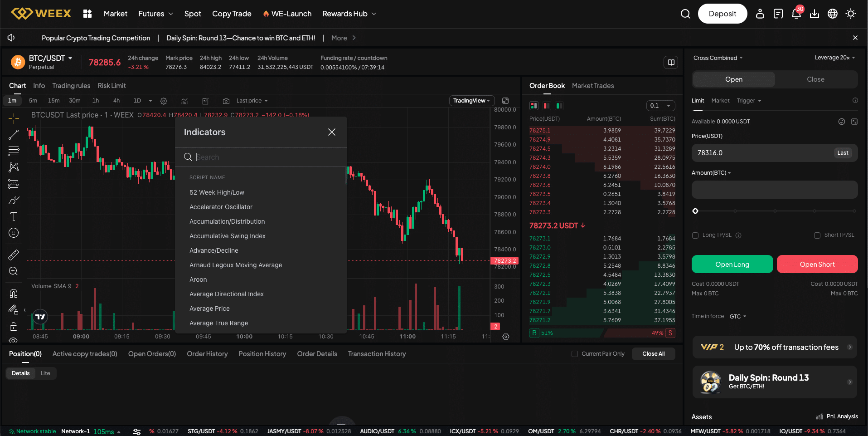This screenshot has height=436, width=868.
Task: Open the emoji stickers tool
Action: 13,233
